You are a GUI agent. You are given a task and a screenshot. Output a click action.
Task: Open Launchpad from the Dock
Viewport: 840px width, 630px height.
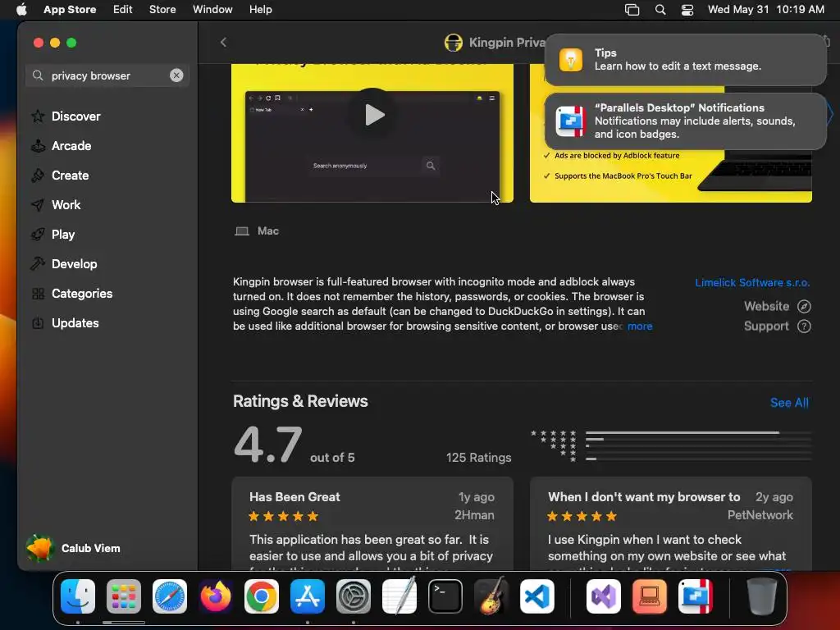(x=124, y=596)
